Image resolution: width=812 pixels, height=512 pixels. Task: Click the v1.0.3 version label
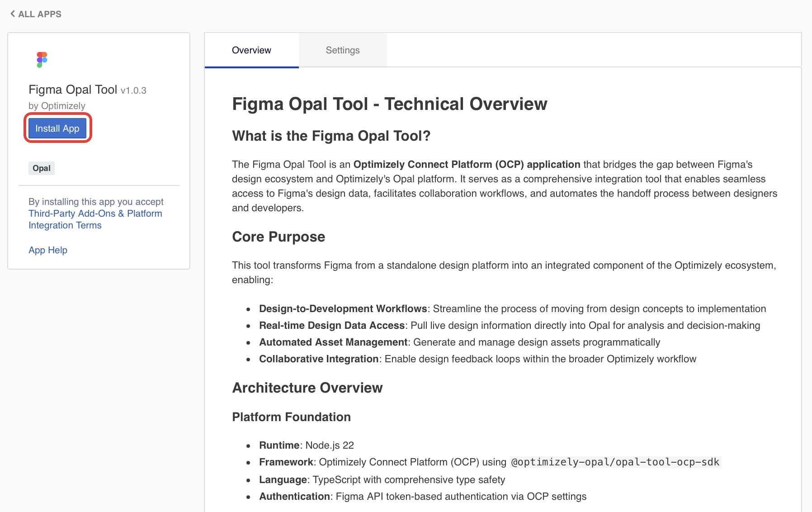coord(133,90)
